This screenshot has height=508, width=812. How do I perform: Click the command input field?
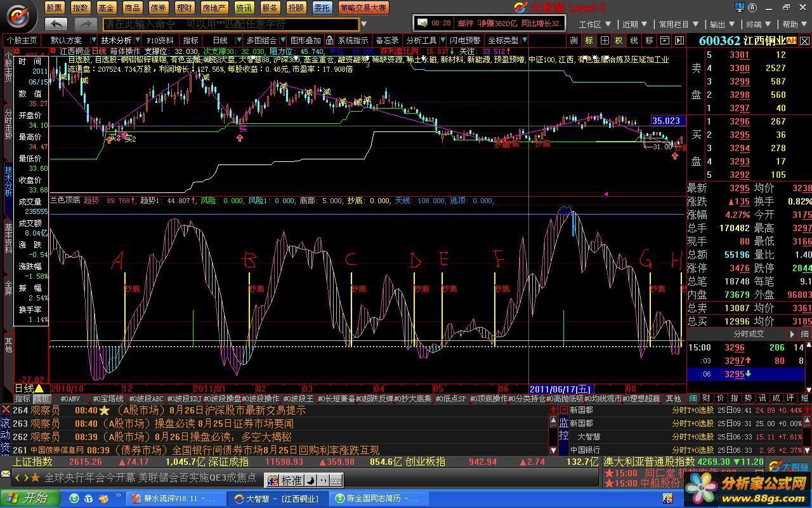pos(230,24)
